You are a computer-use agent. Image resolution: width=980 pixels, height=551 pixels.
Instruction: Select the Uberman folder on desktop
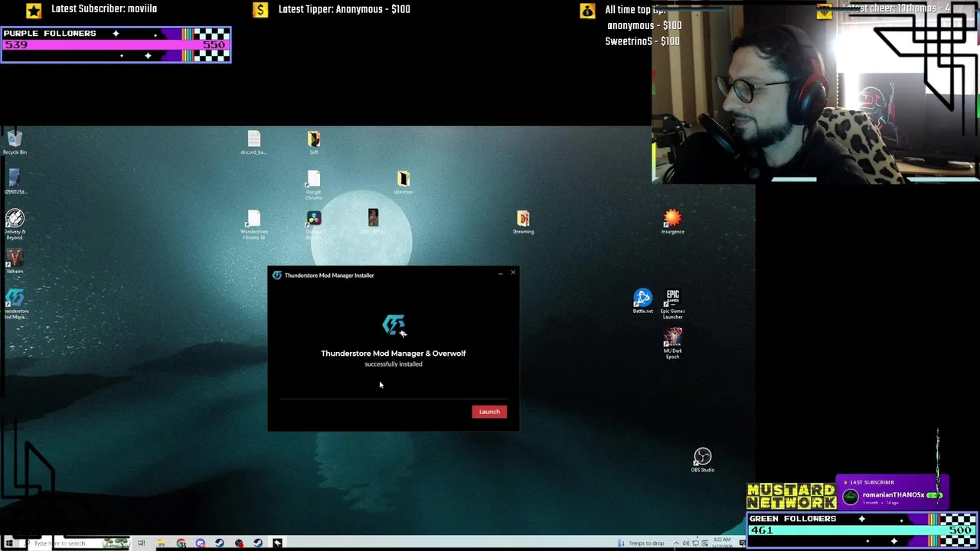(403, 182)
